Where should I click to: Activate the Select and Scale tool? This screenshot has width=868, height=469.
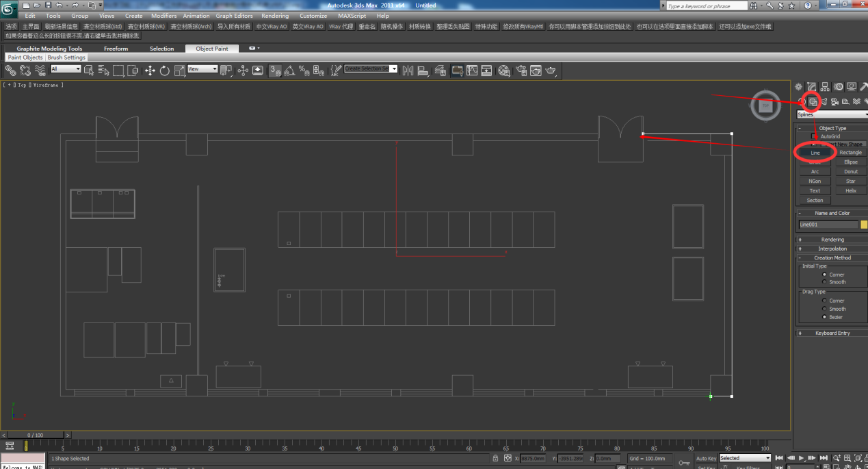click(180, 70)
